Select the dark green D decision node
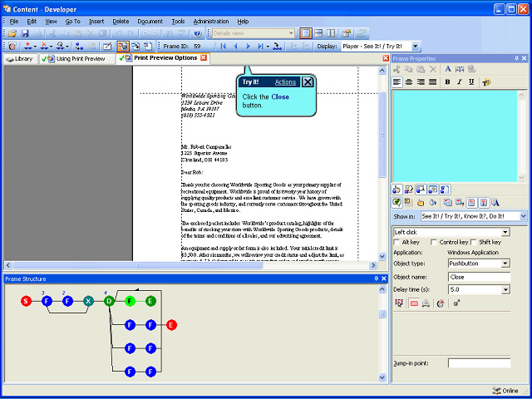Viewport: 532px width, 399px height. (x=109, y=301)
